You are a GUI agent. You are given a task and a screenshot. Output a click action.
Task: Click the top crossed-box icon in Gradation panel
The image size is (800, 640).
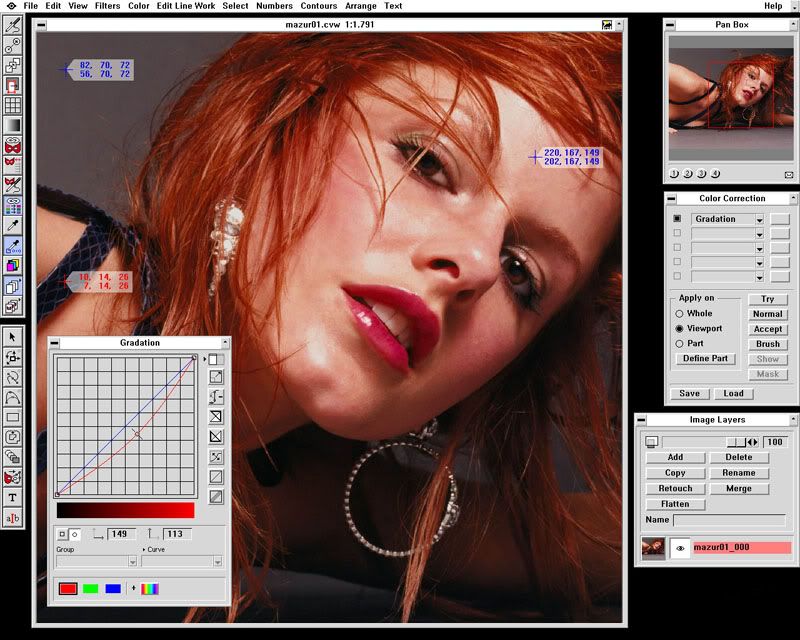(216, 416)
